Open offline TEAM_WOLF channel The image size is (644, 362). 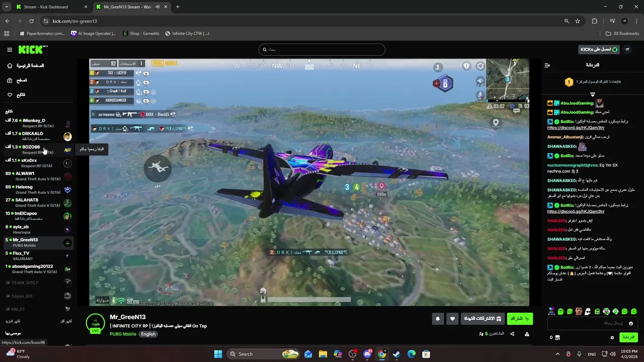click(38, 283)
